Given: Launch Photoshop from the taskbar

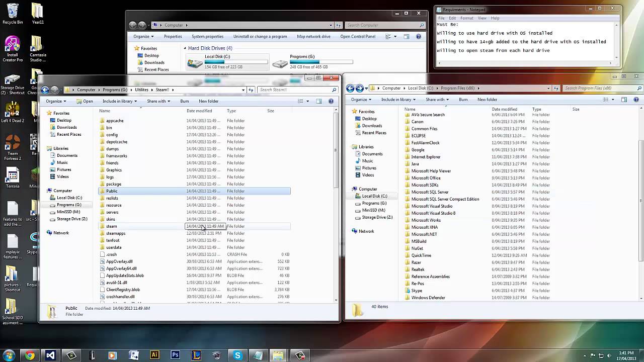Looking at the screenshot, I should [x=175, y=355].
